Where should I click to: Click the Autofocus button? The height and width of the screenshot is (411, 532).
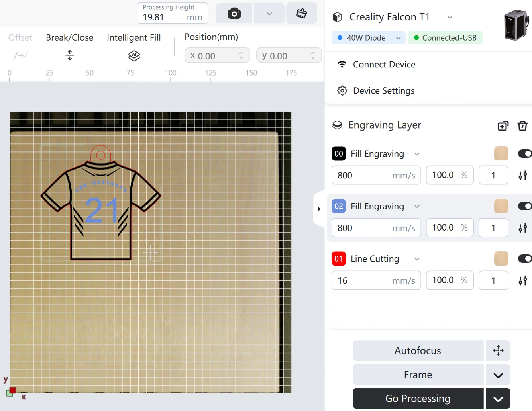[418, 350]
